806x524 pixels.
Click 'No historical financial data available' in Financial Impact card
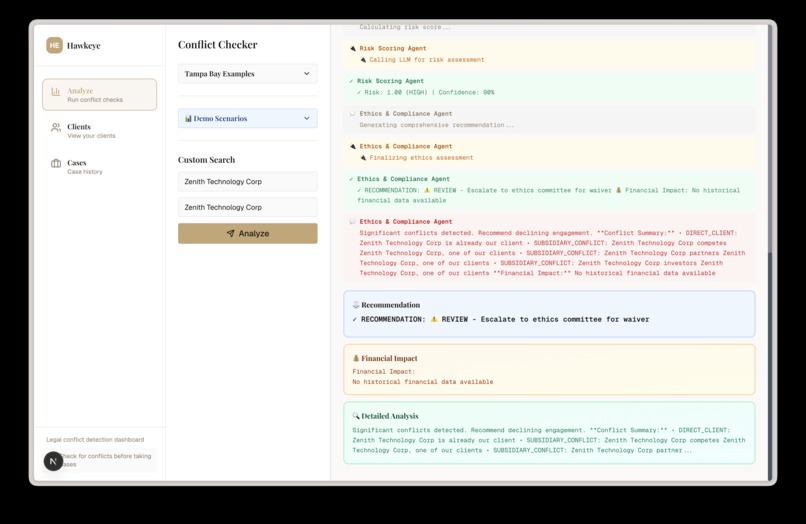[x=423, y=382]
